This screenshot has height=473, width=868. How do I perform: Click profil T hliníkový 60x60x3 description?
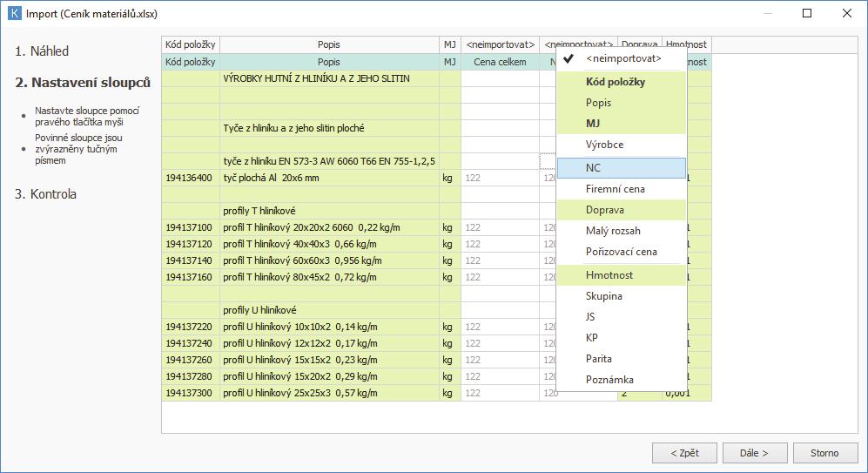tap(329, 260)
